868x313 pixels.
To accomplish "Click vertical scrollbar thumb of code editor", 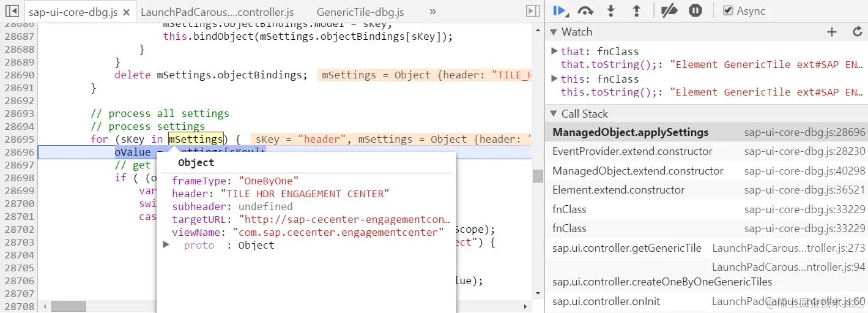I will coord(538,176).
